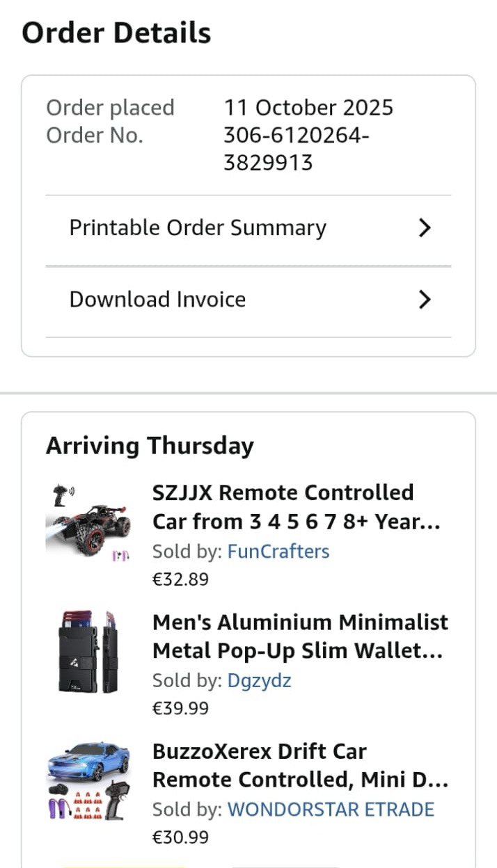Viewport: 497px width, 868px height.
Task: Visit the Dgzydz seller link
Action: [259, 681]
